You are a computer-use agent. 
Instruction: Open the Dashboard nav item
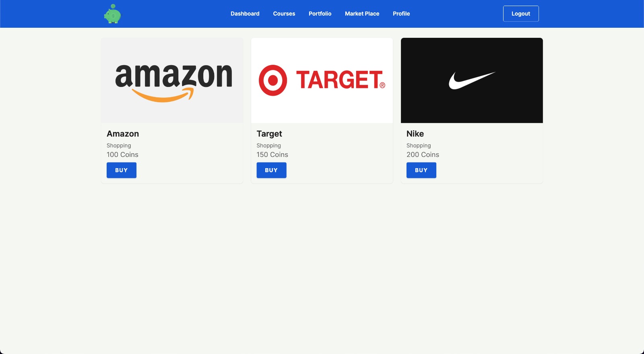point(245,14)
